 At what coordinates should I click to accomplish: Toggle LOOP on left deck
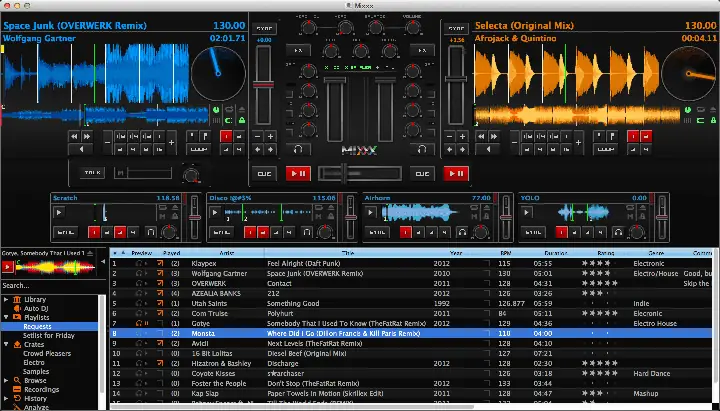pyautogui.click(x=198, y=149)
